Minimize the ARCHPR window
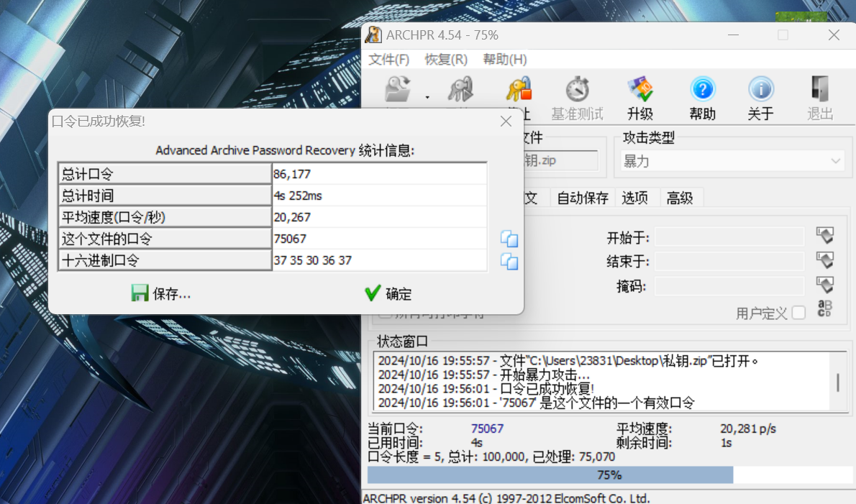The image size is (856, 504). [x=733, y=35]
